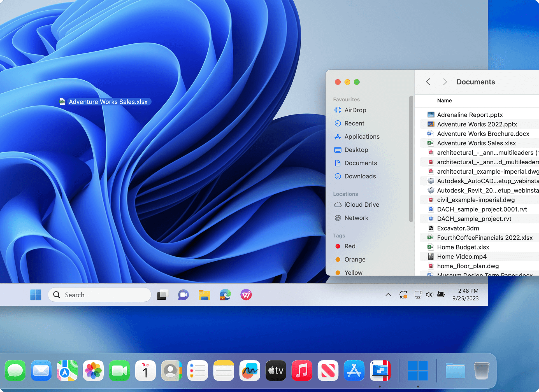The width and height of the screenshot is (539, 392).
Task: Open AirDrop from the Finder sidebar
Action: 355,110
